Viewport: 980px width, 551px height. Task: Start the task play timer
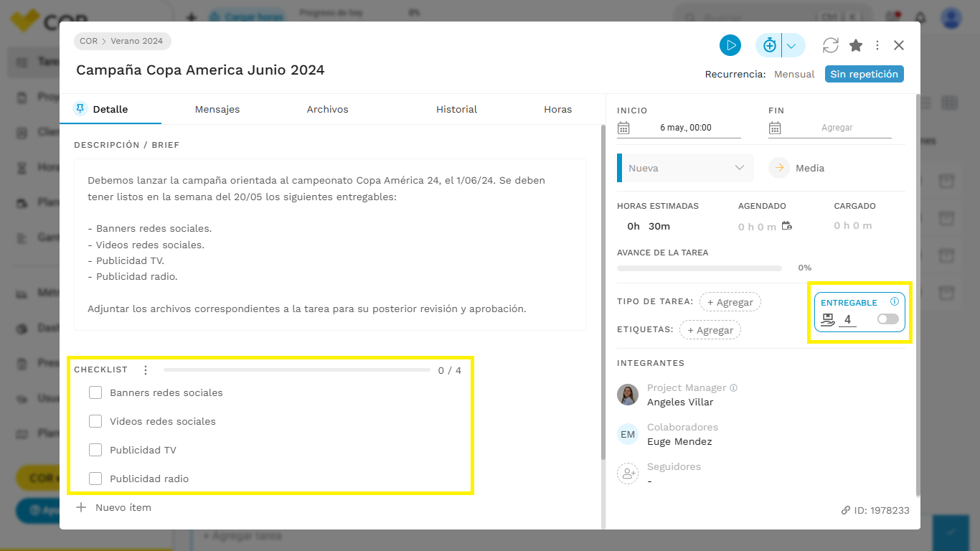730,45
